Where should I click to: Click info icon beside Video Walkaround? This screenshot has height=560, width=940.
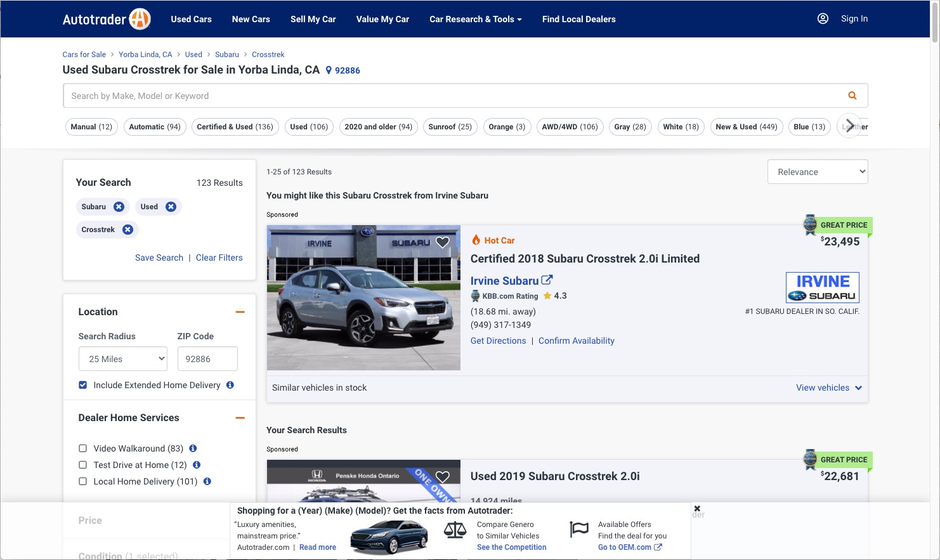coord(193,448)
